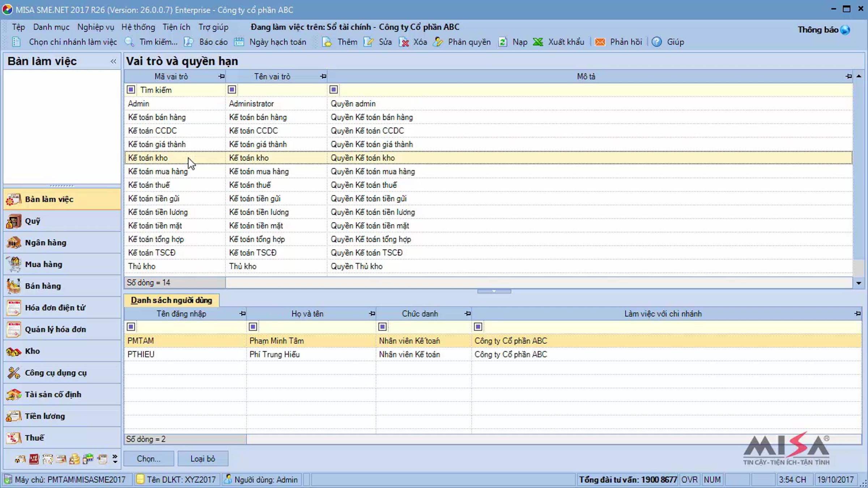Open filter operator for Làm việc với chi nhánh

click(478, 327)
